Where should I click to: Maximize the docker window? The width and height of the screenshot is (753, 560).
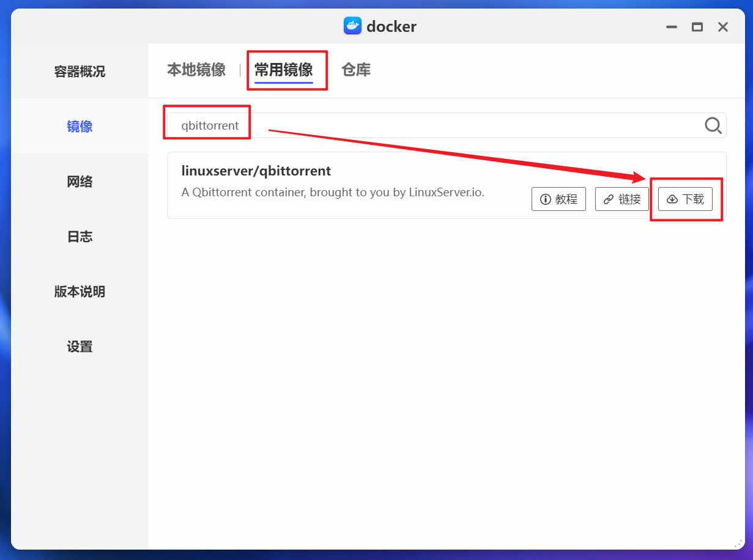pyautogui.click(x=697, y=27)
